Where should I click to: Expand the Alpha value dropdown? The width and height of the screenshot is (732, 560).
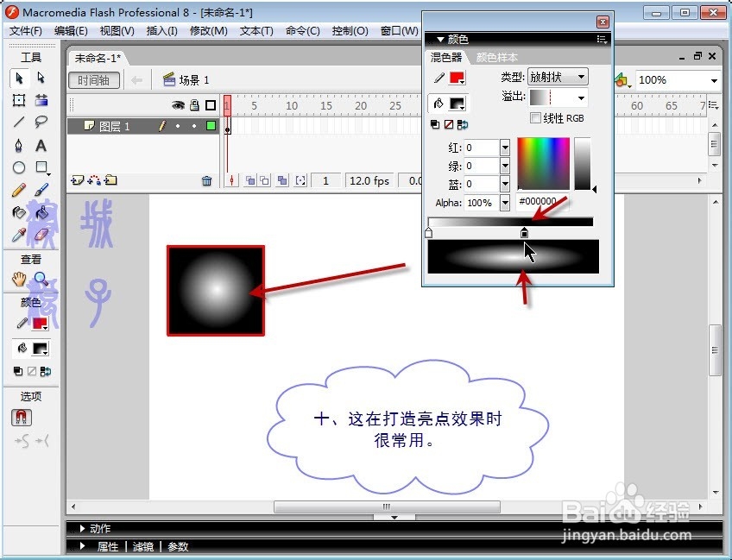pos(506,202)
